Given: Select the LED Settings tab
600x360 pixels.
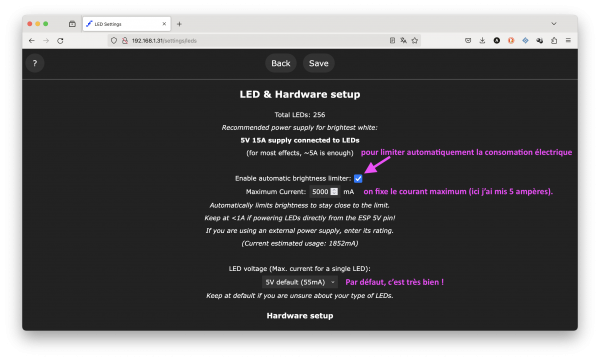Looking at the screenshot, I should pos(127,24).
